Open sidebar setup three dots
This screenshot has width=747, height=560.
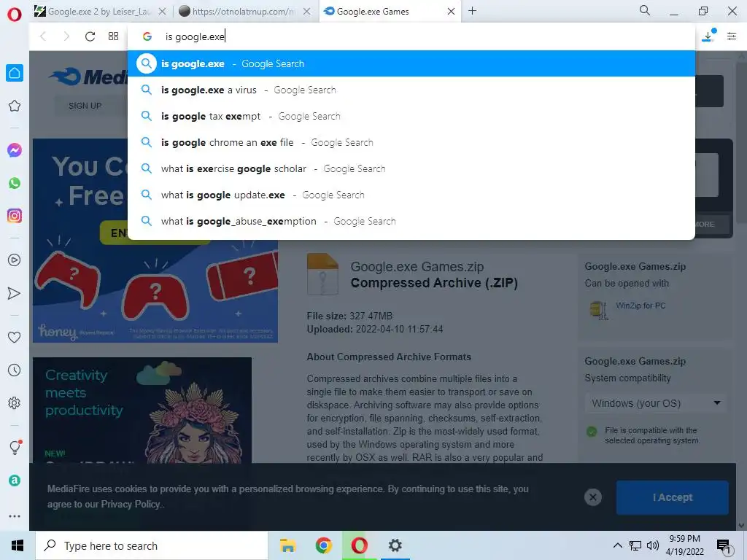click(15, 516)
